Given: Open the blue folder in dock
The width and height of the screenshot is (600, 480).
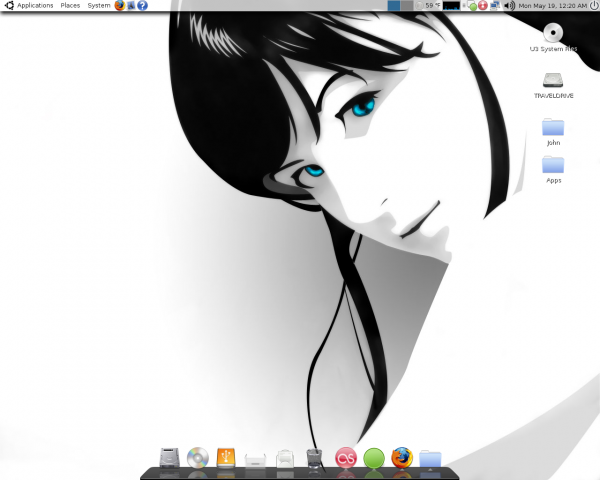Looking at the screenshot, I should pos(430,459).
